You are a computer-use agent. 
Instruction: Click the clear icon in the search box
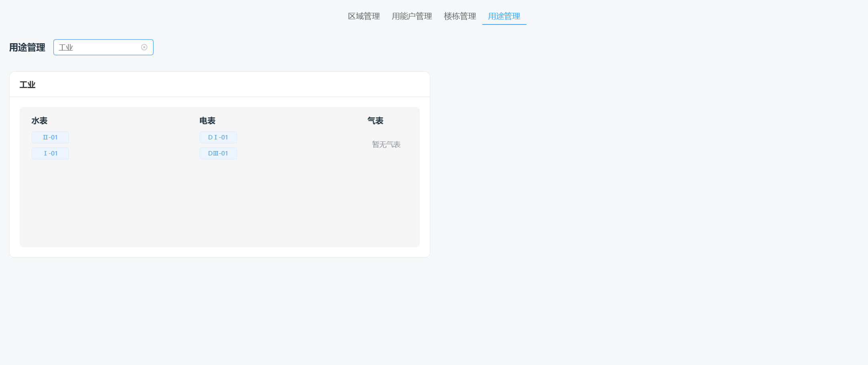pos(144,47)
